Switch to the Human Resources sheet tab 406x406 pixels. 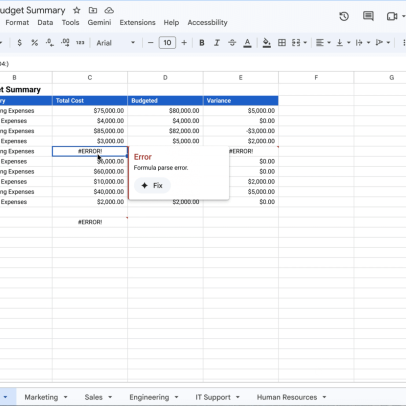(287, 397)
